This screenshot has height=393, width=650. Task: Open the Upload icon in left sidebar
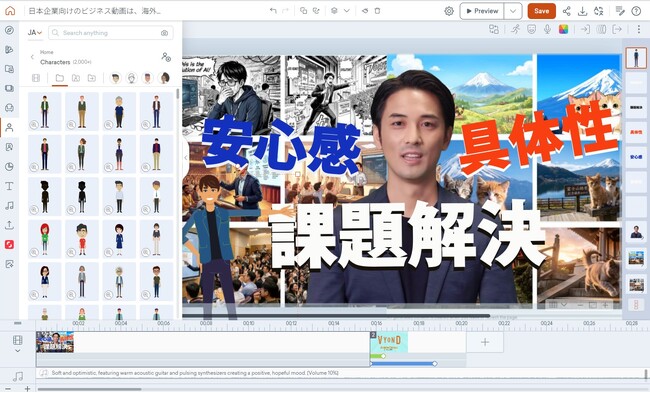click(9, 225)
